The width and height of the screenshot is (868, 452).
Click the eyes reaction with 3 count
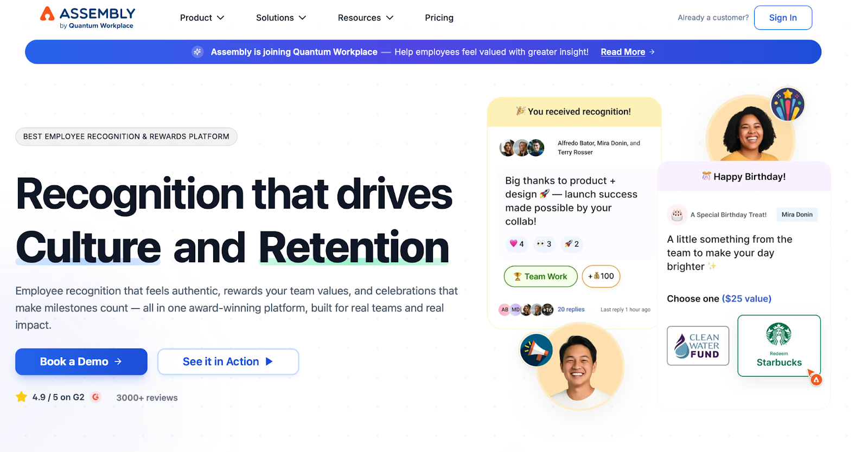click(544, 244)
